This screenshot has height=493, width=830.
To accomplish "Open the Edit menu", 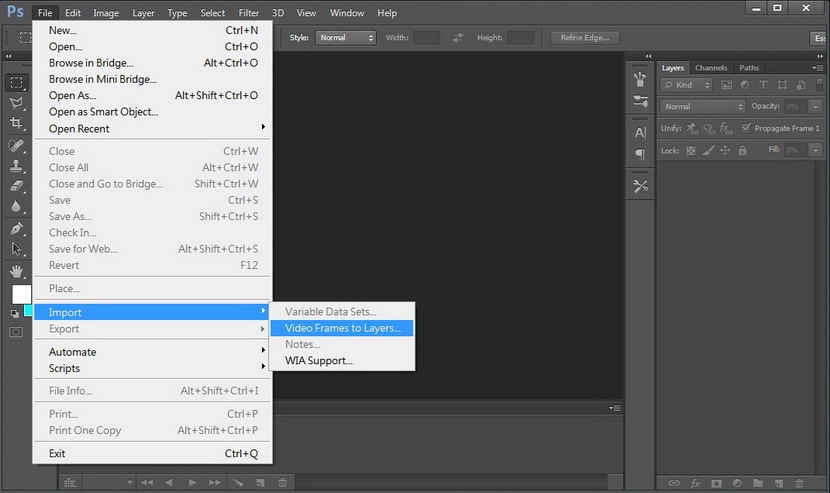I will point(73,13).
